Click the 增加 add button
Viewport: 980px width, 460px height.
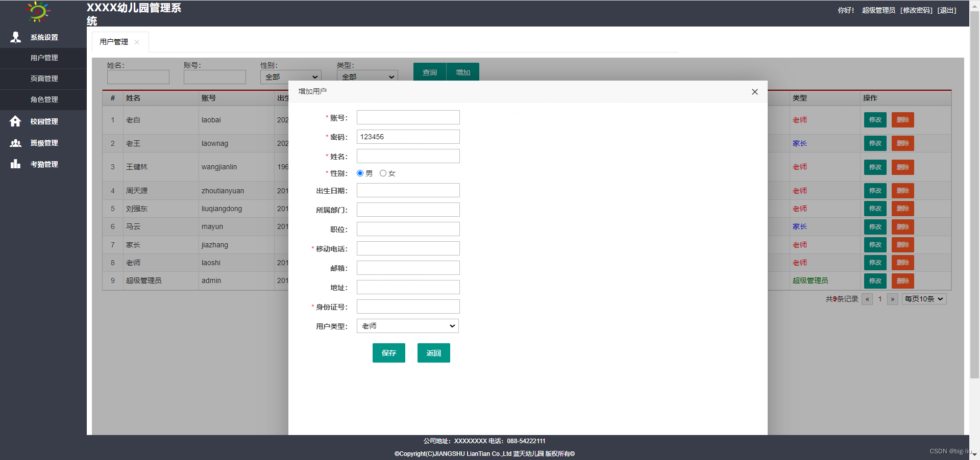click(463, 72)
